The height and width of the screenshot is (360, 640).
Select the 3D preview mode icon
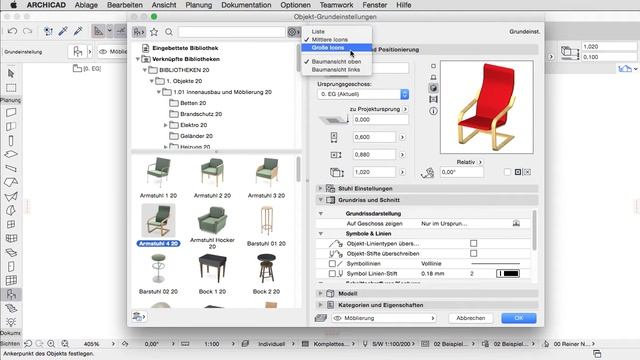pyautogui.click(x=433, y=88)
